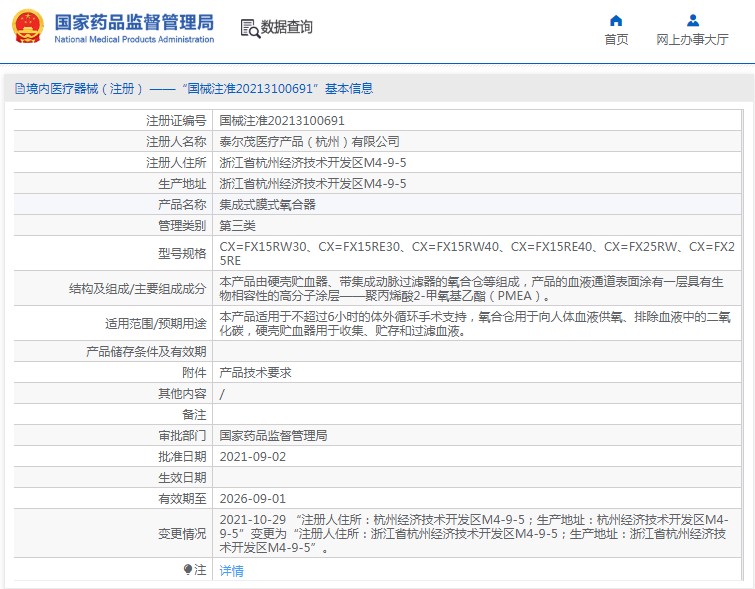Screen dimensions: 755x589
Task: Click 国家药品监督管理局 site title
Action: tap(133, 21)
